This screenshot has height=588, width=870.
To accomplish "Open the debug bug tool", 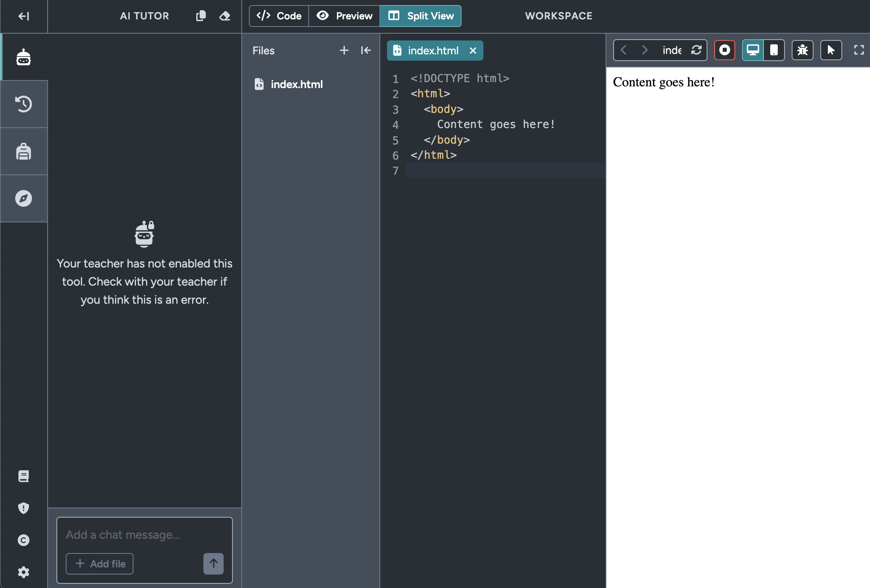I will coord(803,50).
